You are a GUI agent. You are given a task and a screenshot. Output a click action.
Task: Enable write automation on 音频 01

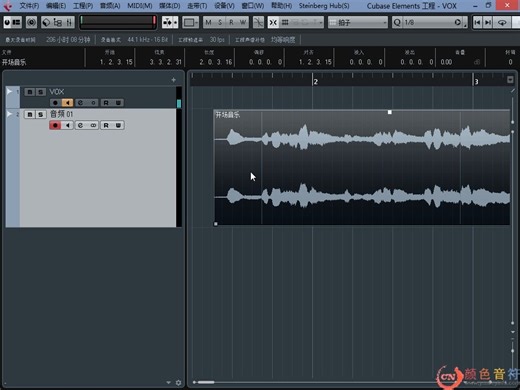[x=118, y=125]
